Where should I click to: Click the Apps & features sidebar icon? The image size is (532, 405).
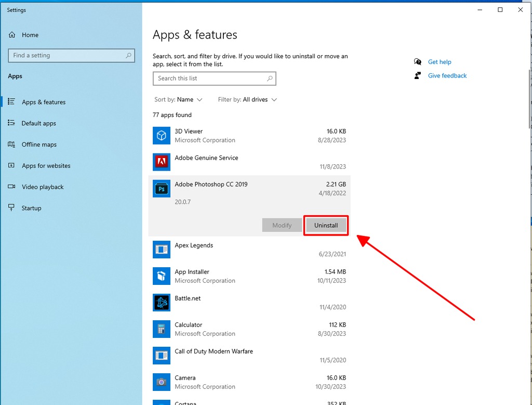[11, 101]
